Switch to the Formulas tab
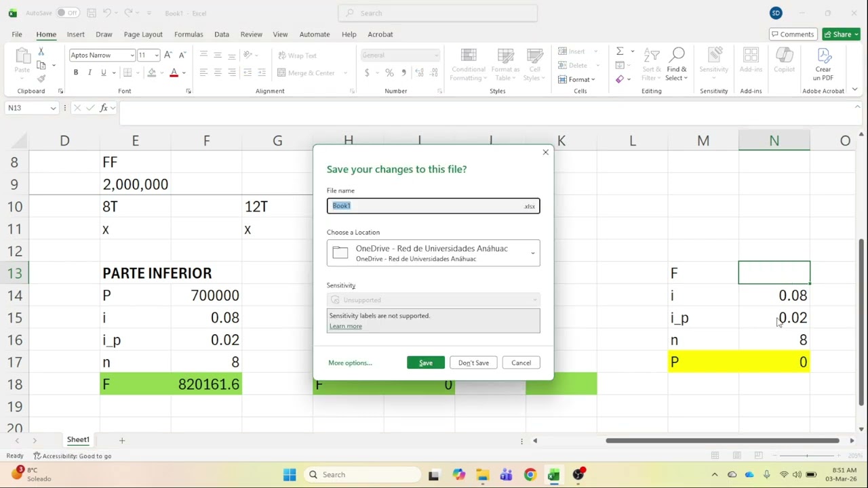Image resolution: width=868 pixels, height=488 pixels. pyautogui.click(x=189, y=34)
